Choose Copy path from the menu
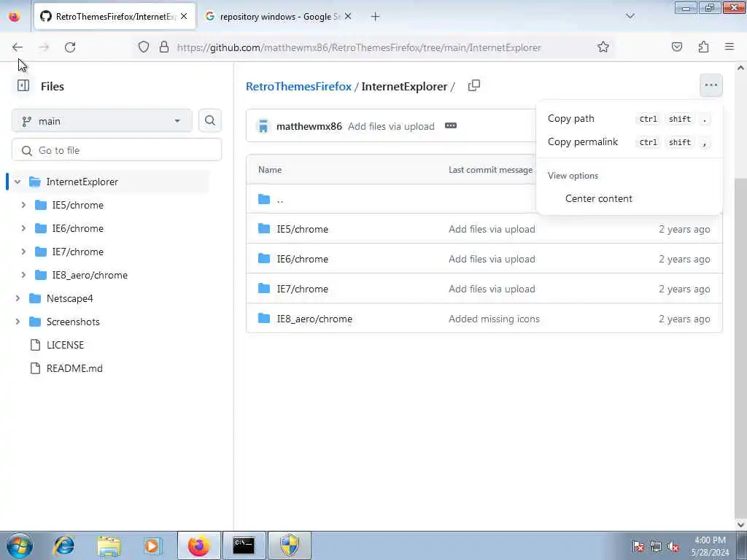Viewport: 747px width, 560px height. 629,119
